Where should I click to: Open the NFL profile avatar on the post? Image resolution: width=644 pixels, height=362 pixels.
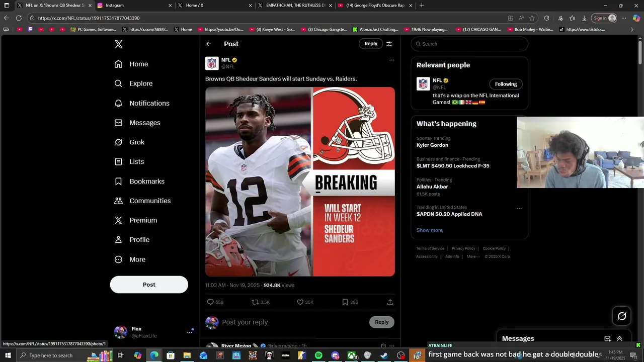click(212, 63)
